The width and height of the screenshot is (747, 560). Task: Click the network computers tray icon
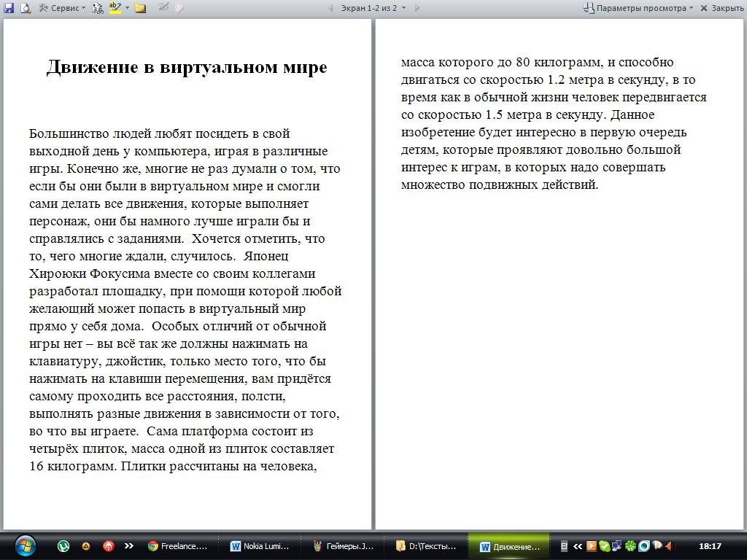click(617, 546)
